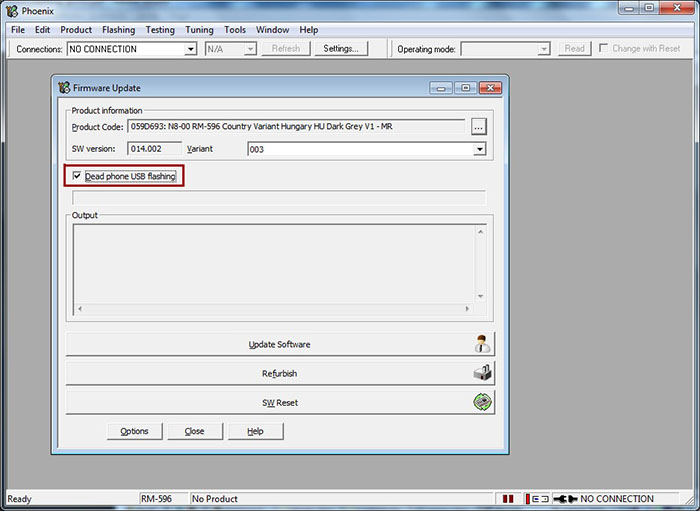
Task: Open the Window menu
Action: pos(272,30)
